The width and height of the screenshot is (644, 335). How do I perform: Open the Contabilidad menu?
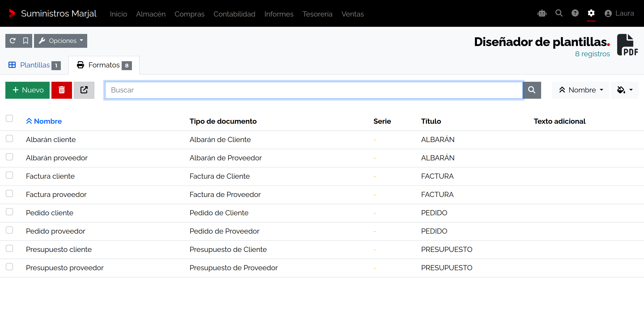[234, 14]
